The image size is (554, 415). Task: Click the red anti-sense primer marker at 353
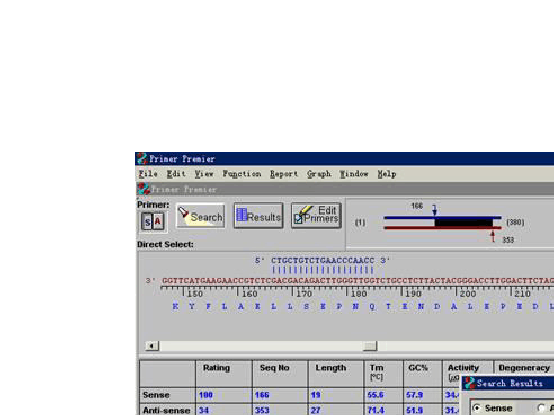493,237
